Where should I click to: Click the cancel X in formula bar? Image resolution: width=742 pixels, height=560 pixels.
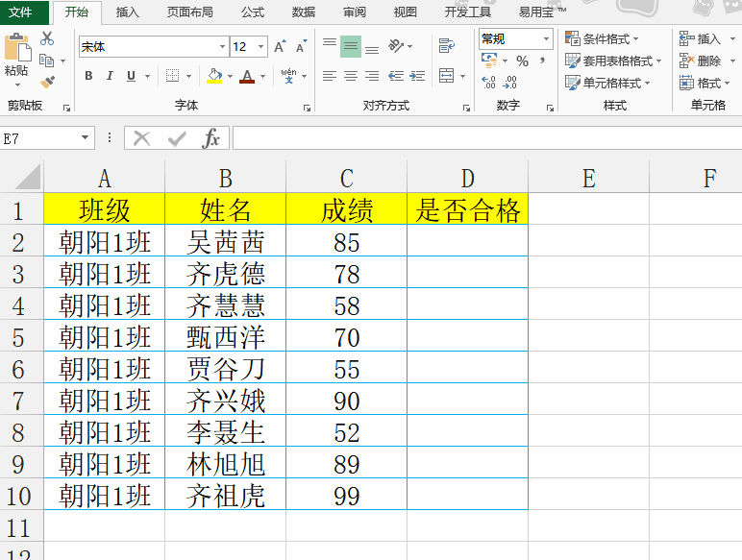click(x=141, y=138)
